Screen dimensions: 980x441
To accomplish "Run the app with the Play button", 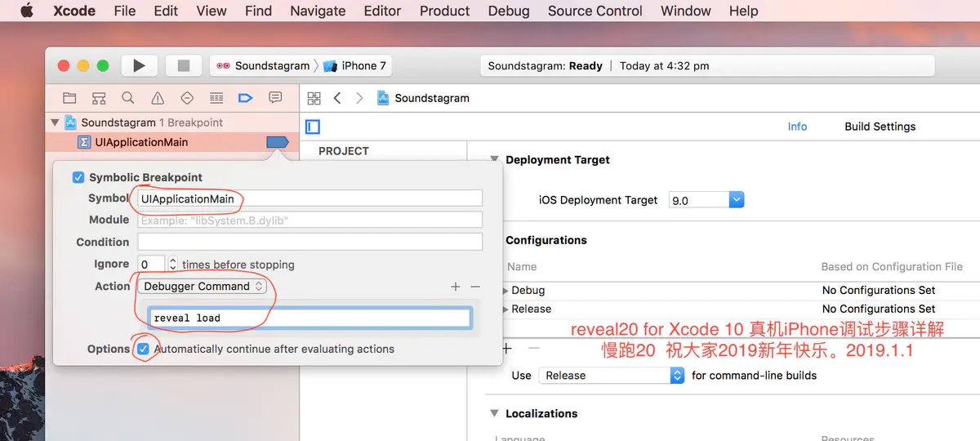I will [x=139, y=65].
